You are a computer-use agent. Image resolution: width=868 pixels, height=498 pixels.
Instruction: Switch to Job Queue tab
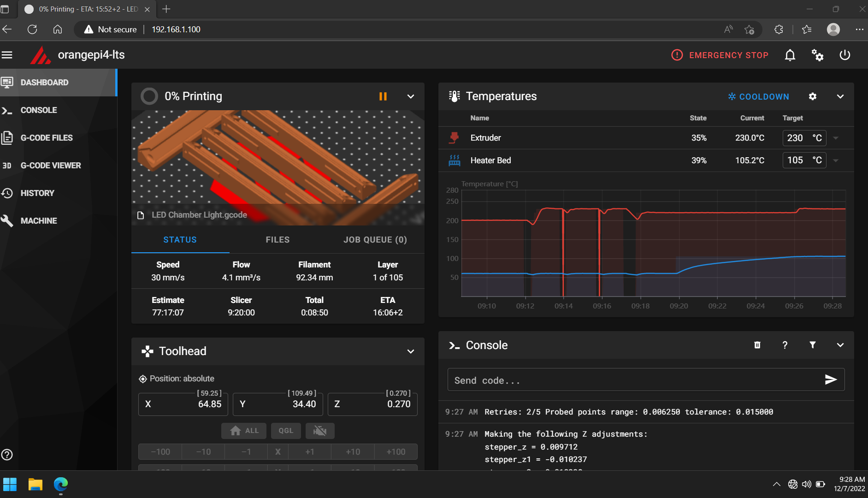375,240
